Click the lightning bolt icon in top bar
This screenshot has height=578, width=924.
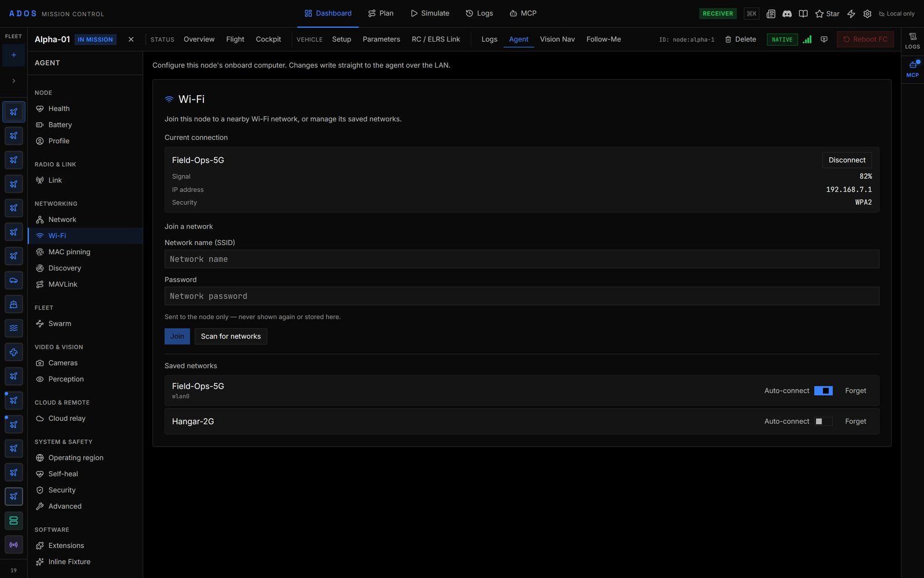pyautogui.click(x=851, y=14)
